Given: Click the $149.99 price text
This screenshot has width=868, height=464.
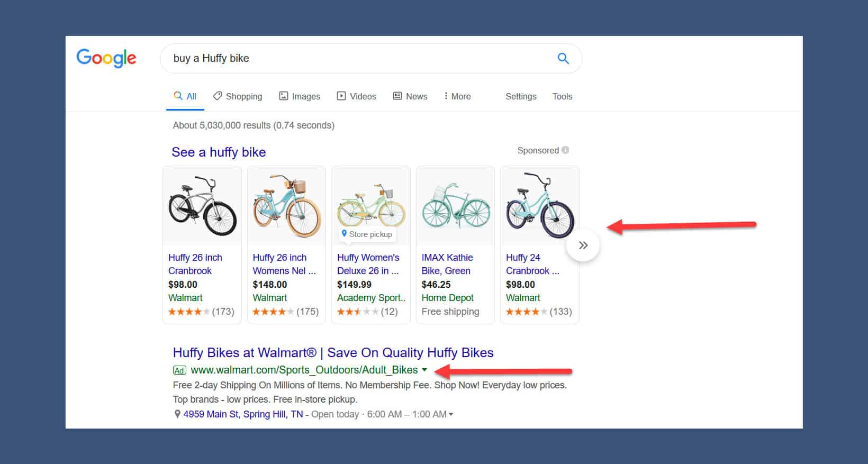Looking at the screenshot, I should click(354, 285).
